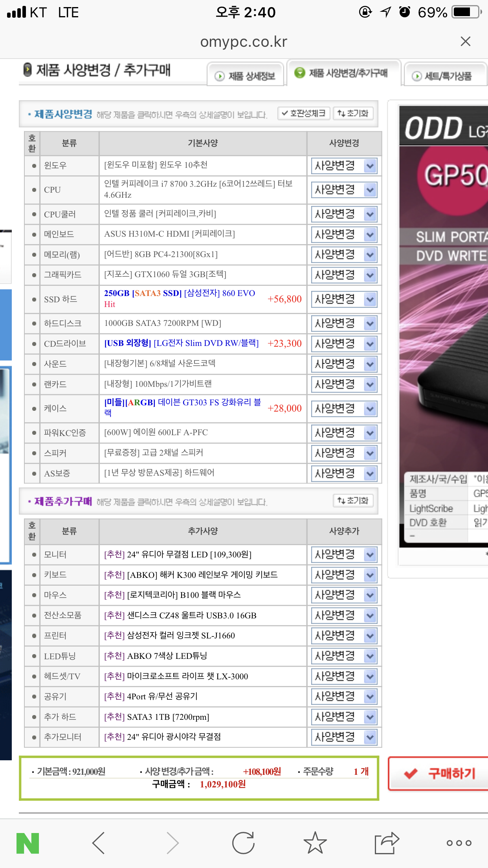
Task: Open 사양변경 dropdown for CPU row
Action: click(344, 190)
